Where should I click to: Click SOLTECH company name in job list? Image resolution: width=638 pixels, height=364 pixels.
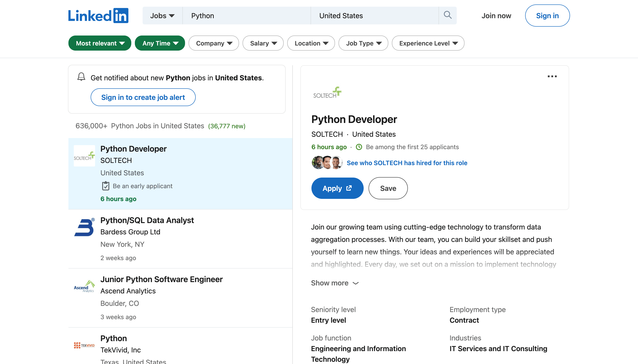tap(116, 160)
